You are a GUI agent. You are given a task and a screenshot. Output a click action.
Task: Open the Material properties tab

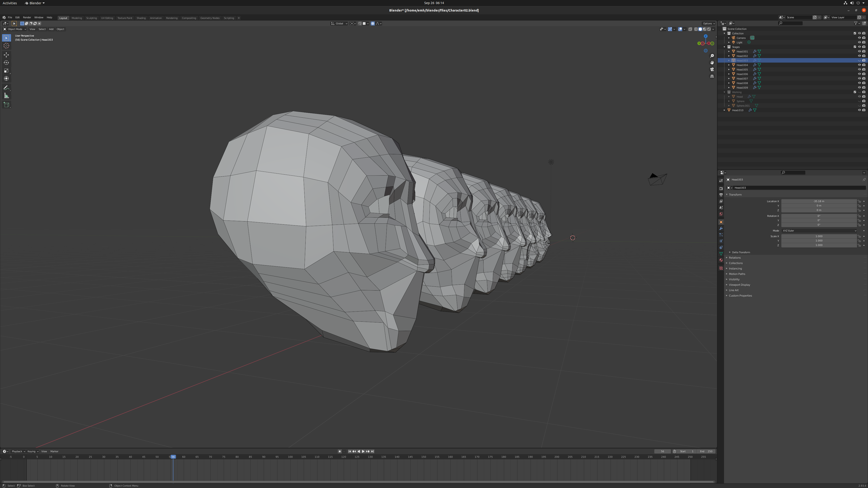721,260
